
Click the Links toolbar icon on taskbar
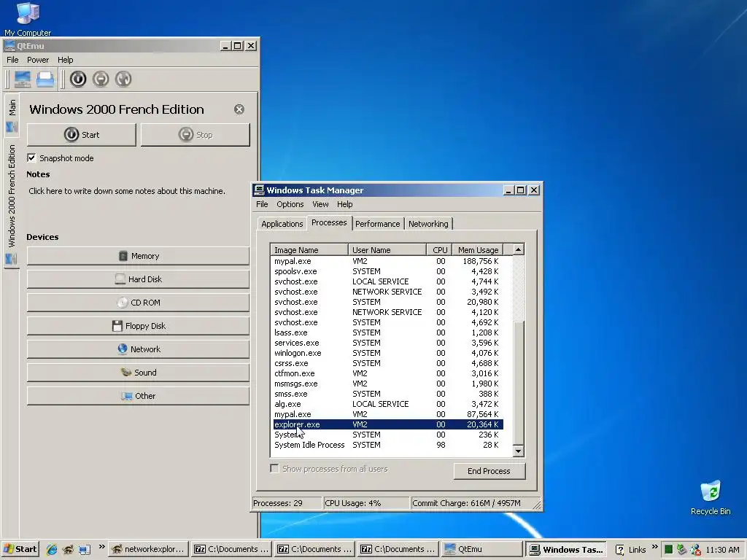tap(620, 550)
